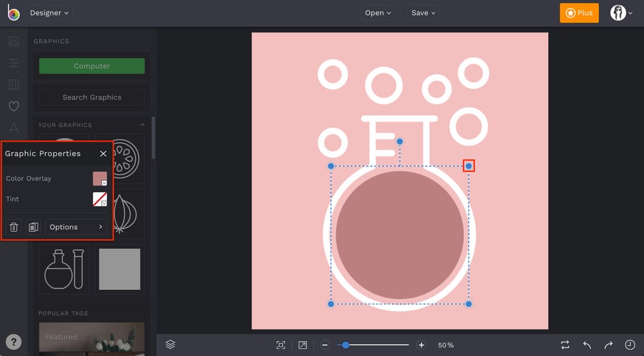This screenshot has width=644, height=356.
Task: Click the orange Plus upgrade button
Action: [x=579, y=13]
